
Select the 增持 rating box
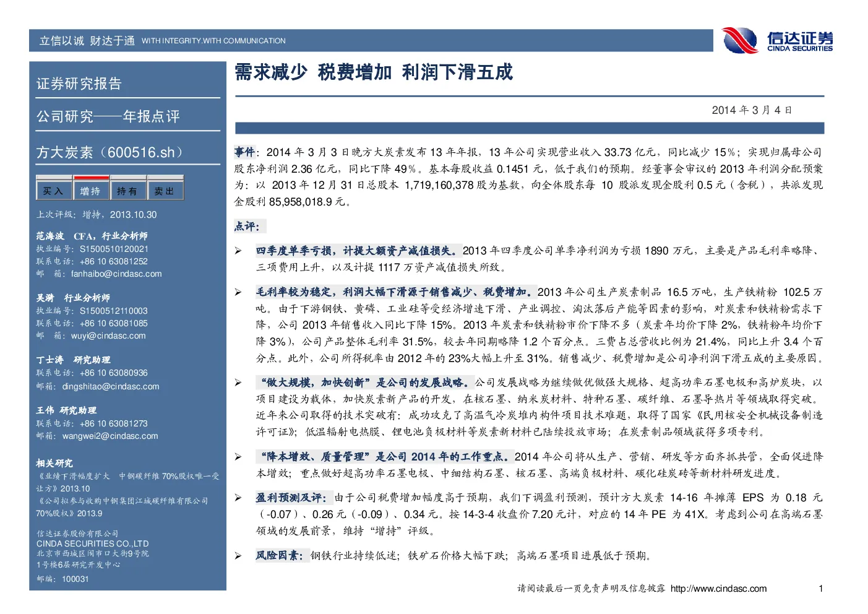coord(91,191)
